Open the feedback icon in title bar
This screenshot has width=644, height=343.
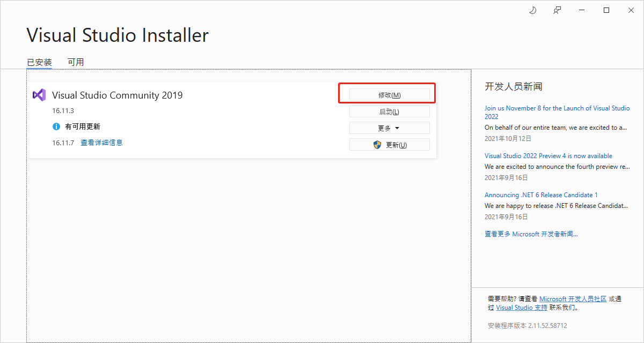click(x=558, y=10)
